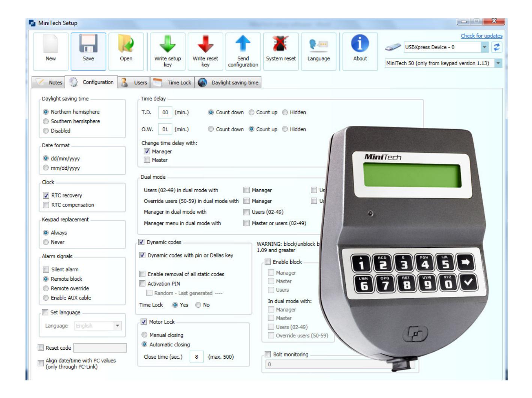This screenshot has height=398, width=532.
Task: Tick Manager for Users (02-49) dual mode
Action: click(246, 190)
